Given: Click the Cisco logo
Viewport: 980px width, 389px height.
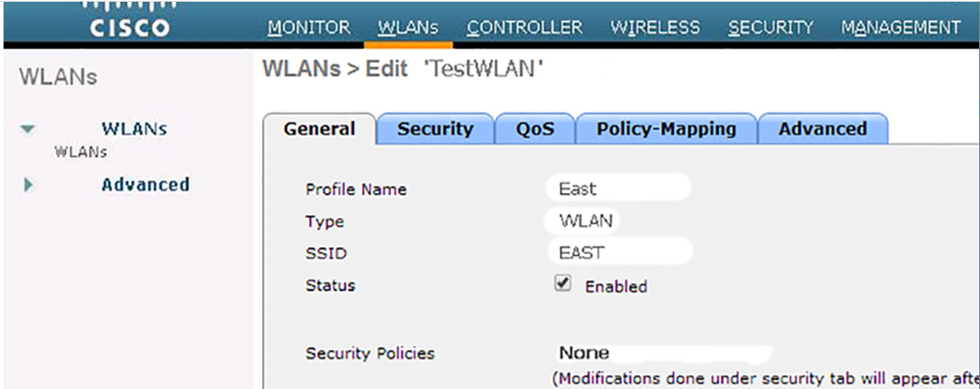Looking at the screenshot, I should click(130, 21).
